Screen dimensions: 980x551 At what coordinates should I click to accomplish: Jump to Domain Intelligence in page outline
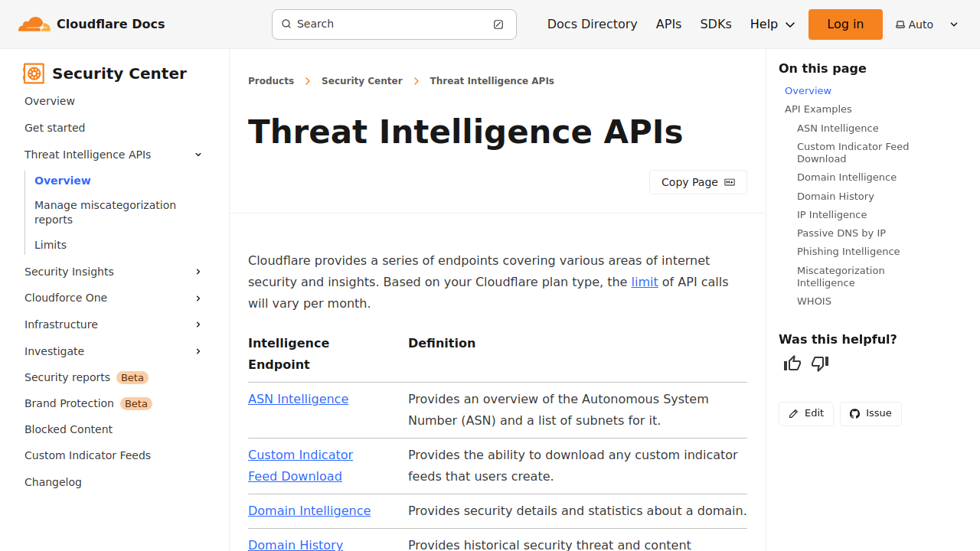tap(846, 177)
